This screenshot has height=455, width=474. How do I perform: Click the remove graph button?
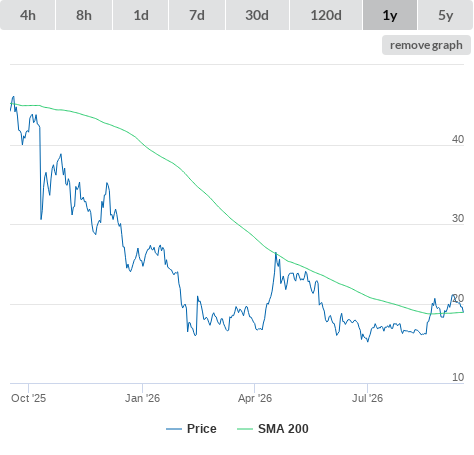426,45
